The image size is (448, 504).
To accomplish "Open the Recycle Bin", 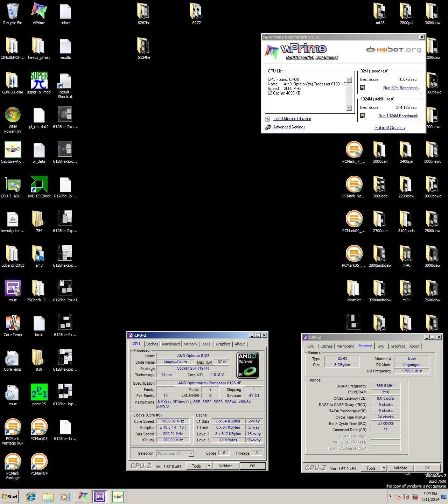I will [13, 13].
